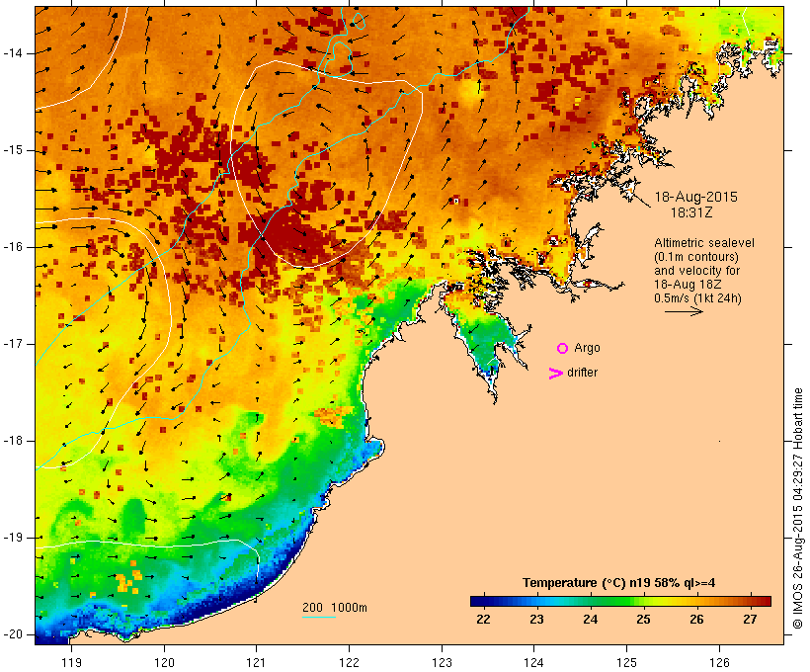Click the latitude axis label '-14'
The height and width of the screenshot is (672, 810).
pos(13,53)
